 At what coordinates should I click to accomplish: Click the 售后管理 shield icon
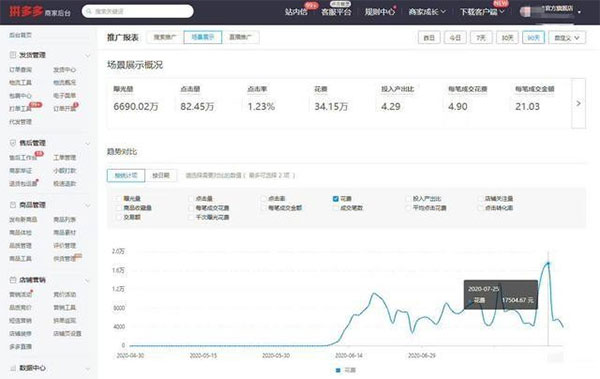click(13, 143)
